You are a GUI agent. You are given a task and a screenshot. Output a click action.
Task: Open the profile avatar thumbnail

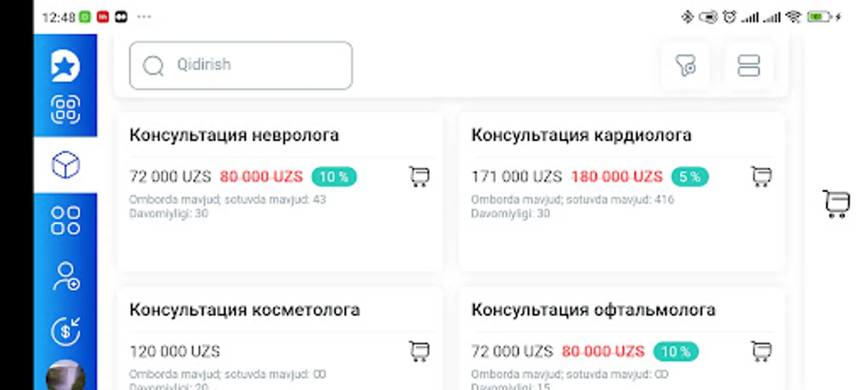click(65, 376)
